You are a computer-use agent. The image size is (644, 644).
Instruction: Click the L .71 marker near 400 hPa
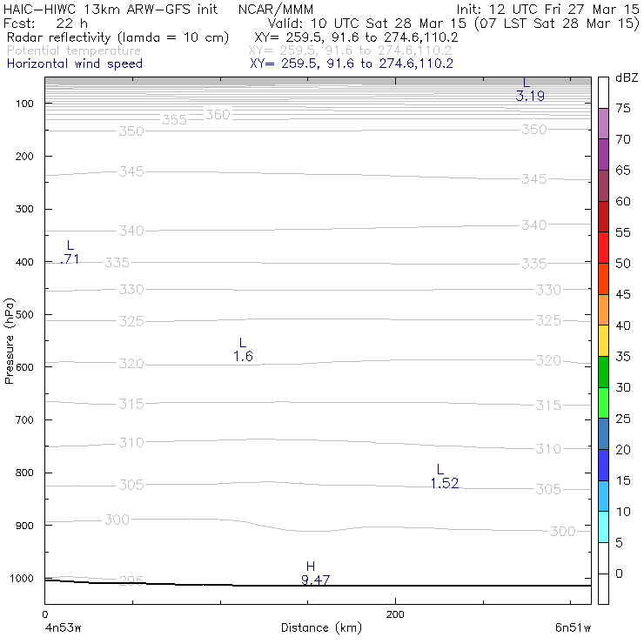pyautogui.click(x=70, y=252)
